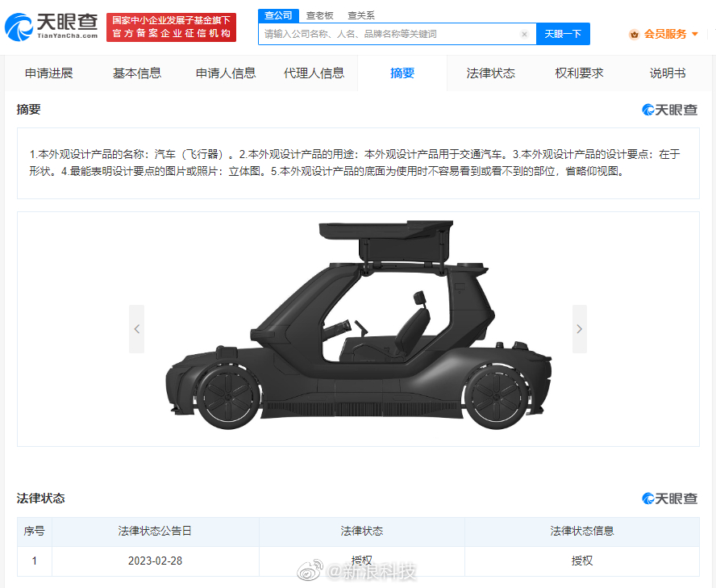Switch to the 法律状态 tab
The height and width of the screenshot is (588, 716).
click(490, 73)
